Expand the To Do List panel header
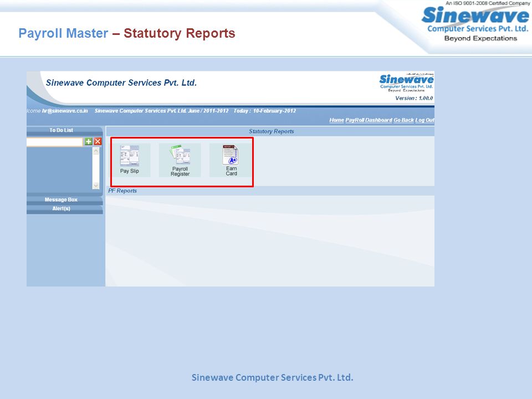 coord(64,130)
